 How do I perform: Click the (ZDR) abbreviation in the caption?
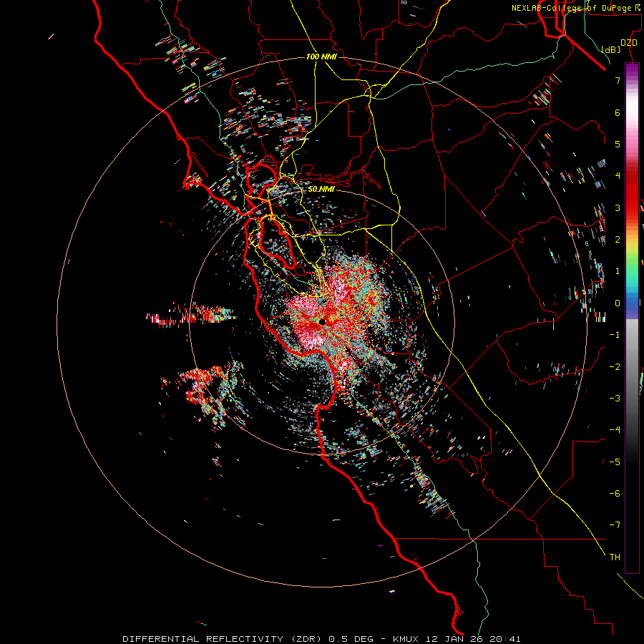pos(306,639)
